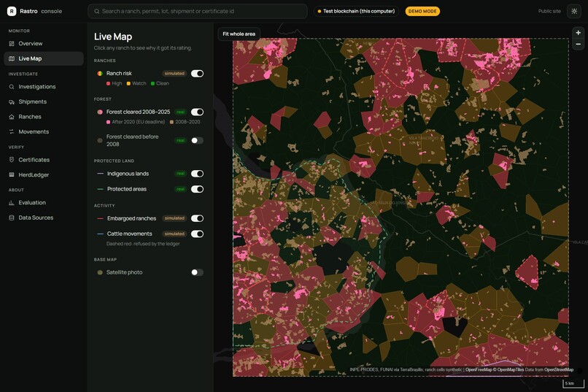Click the Ranches house icon
Screen dimensions: 588x392
pos(12,117)
